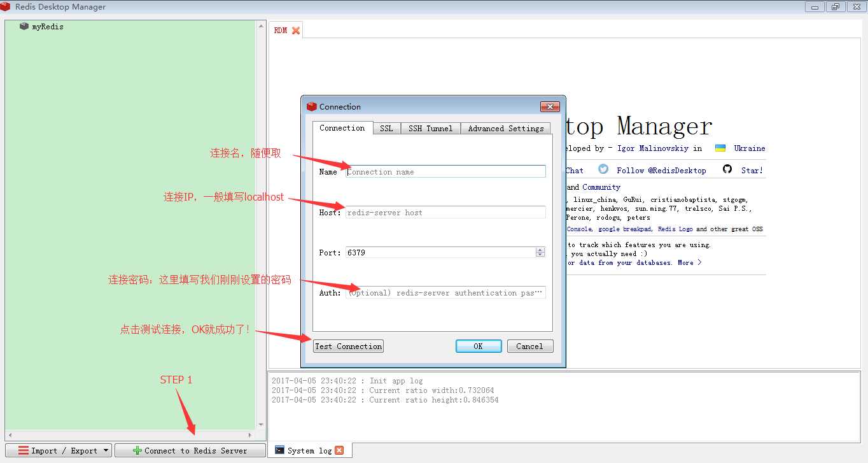Click the Import / Export menu icon
The image size is (868, 463).
coord(23,450)
